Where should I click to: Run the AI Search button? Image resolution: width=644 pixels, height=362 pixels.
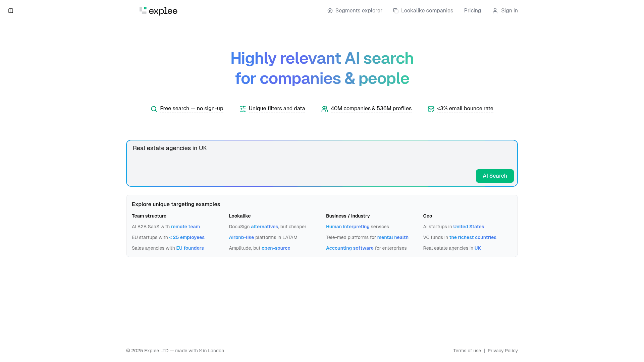tap(495, 176)
